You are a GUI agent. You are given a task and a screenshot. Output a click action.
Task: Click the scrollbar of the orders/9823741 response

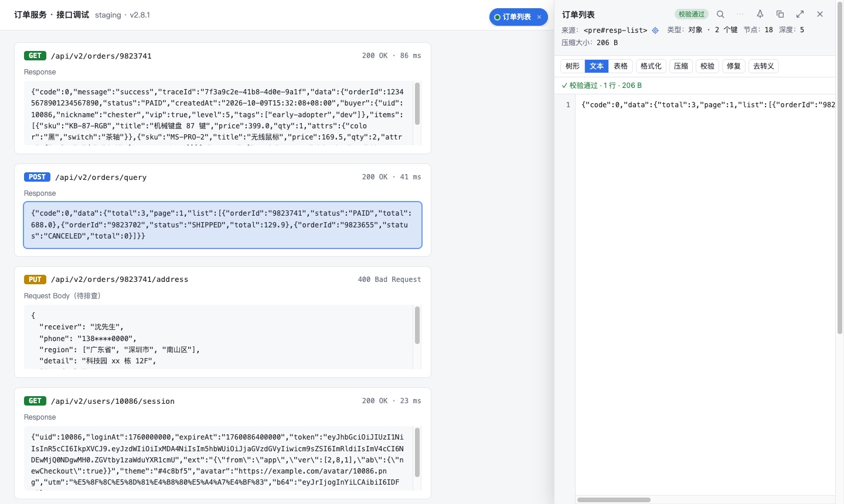417,104
